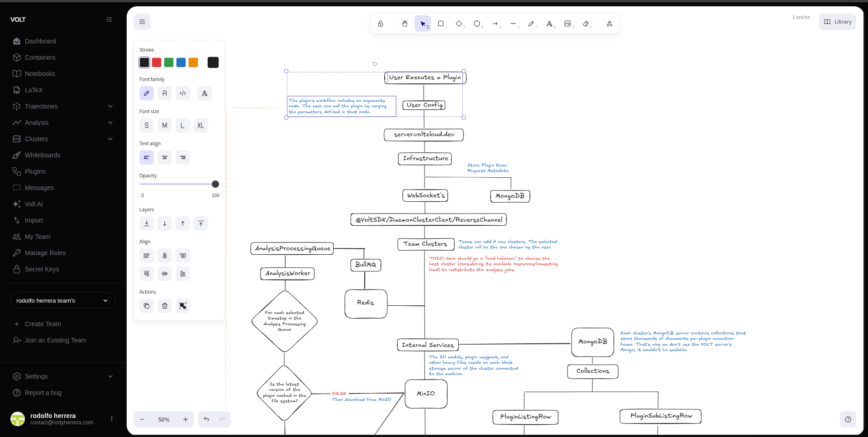Enable center text alignment
Image resolution: width=868 pixels, height=437 pixels.
(x=165, y=157)
